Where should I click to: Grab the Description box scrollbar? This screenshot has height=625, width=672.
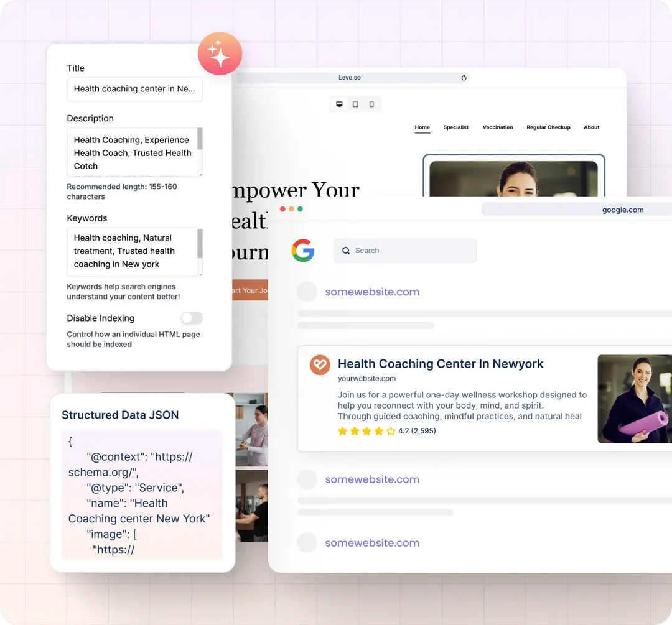click(200, 139)
